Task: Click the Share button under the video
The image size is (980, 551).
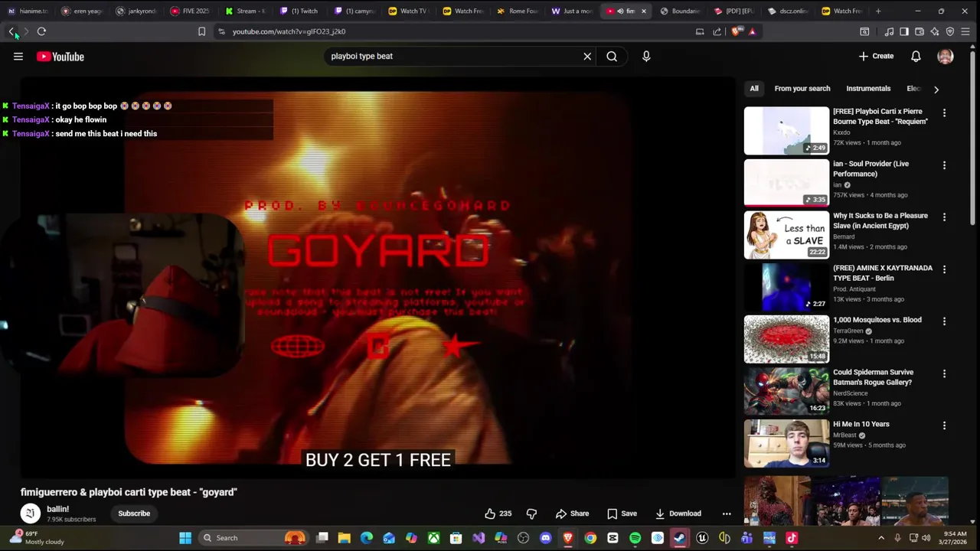Action: (x=572, y=514)
